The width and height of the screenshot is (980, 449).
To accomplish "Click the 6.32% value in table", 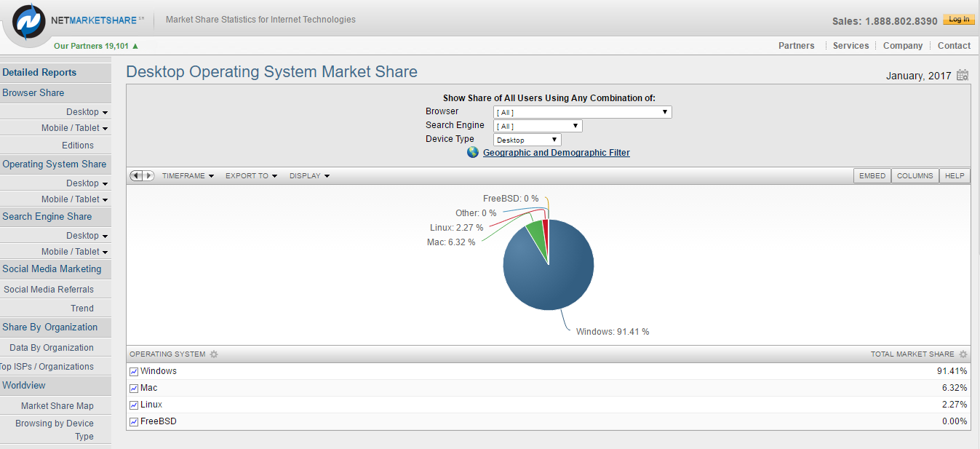I will [x=954, y=388].
